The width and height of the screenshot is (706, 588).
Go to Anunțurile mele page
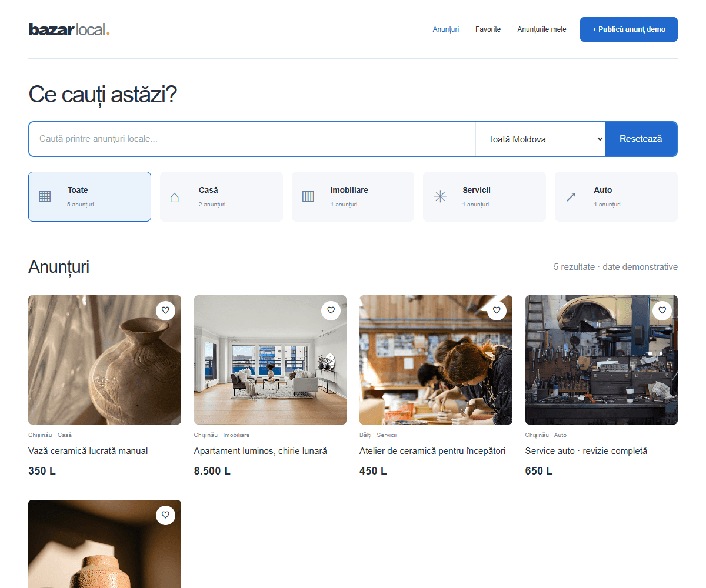click(542, 29)
